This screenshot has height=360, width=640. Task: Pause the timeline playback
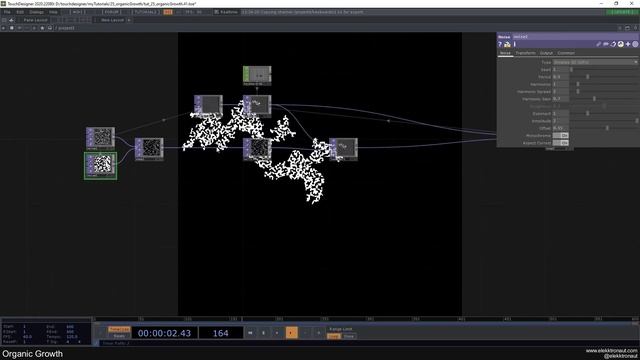coord(263,333)
